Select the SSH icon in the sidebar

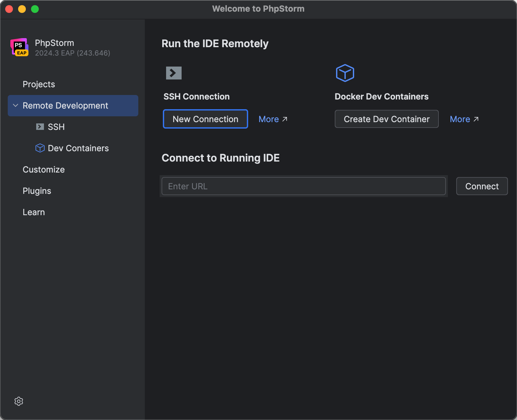pyautogui.click(x=39, y=127)
